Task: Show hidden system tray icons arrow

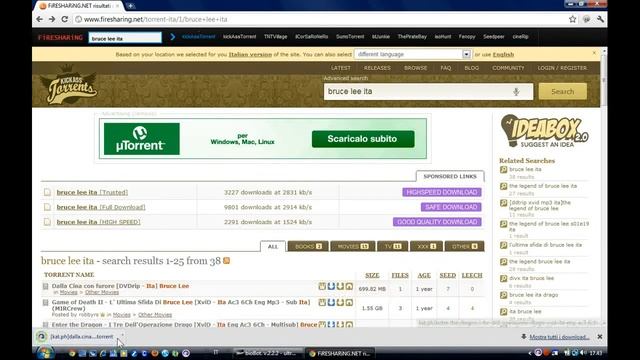Action: pos(530,353)
